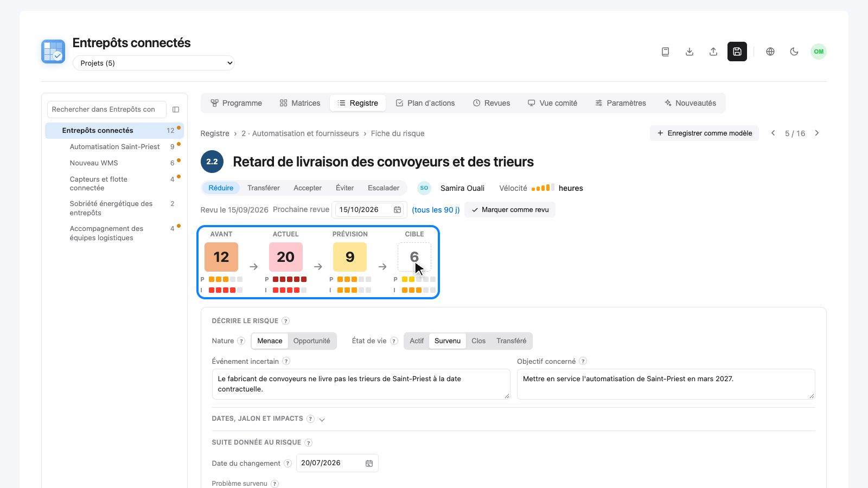Open the OM user avatar

coord(818,52)
